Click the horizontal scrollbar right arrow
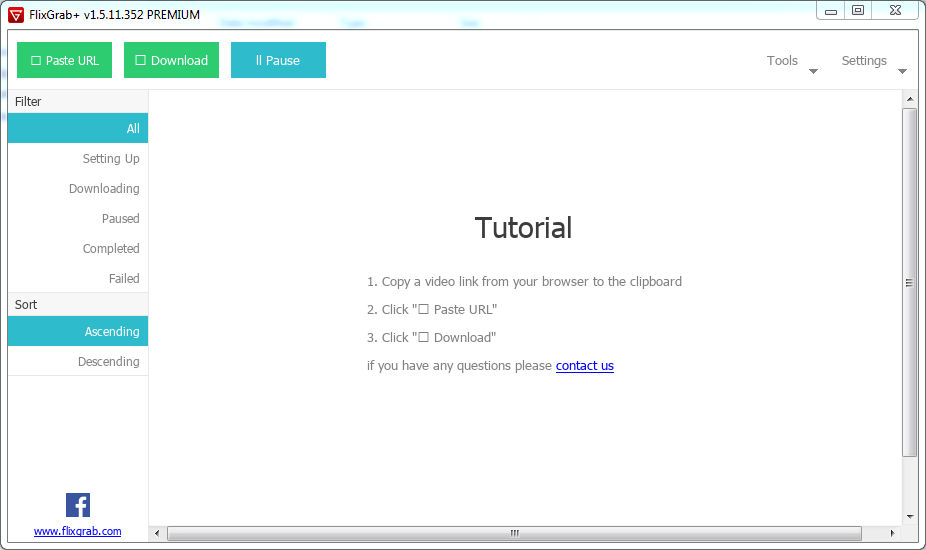926x550 pixels. coord(892,533)
